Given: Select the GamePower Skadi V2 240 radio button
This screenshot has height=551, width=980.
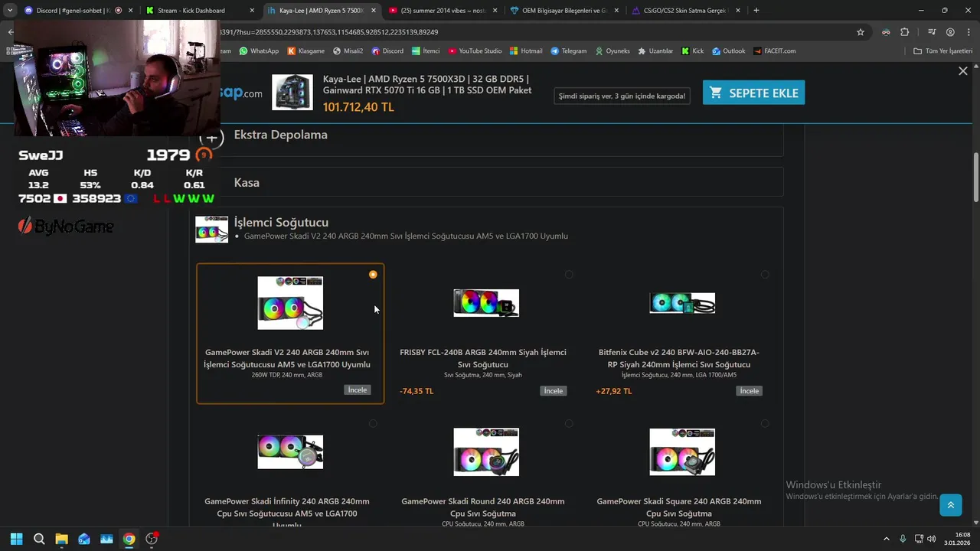Looking at the screenshot, I should [373, 274].
